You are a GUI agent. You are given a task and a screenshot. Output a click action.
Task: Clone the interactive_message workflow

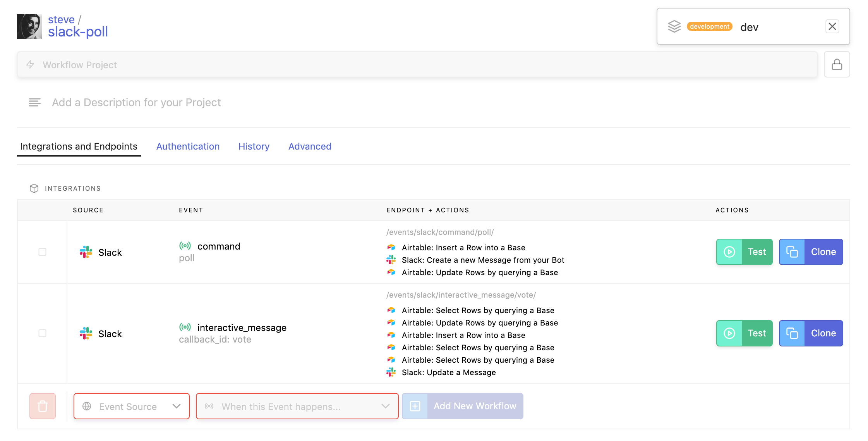[x=811, y=333]
